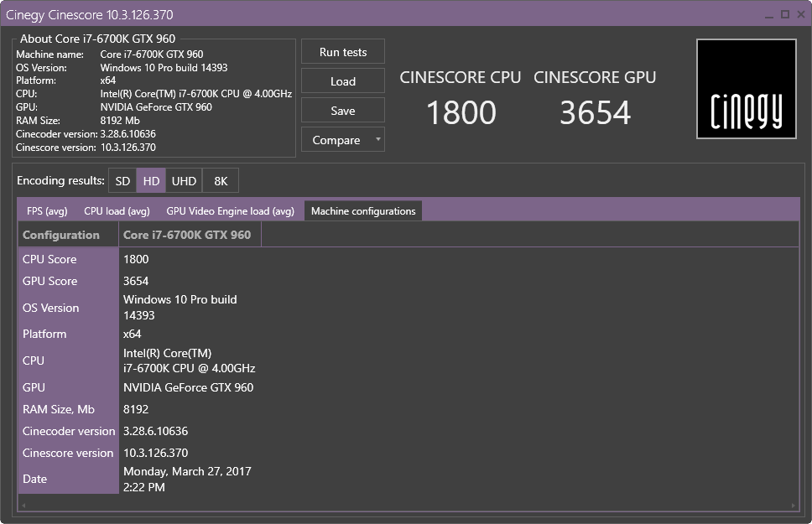
Task: Click the 8192 RAM value cell
Action: point(136,410)
